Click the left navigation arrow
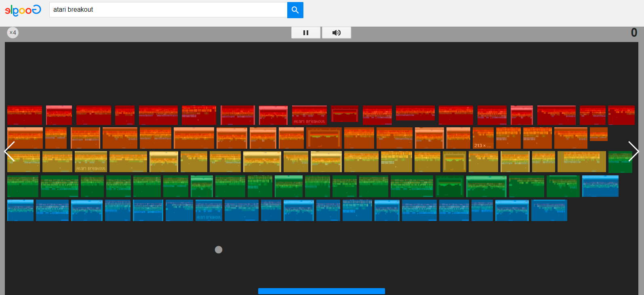The height and width of the screenshot is (295, 644). pos(10,152)
